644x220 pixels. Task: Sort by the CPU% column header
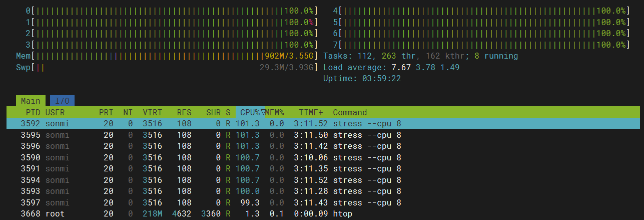click(x=250, y=112)
